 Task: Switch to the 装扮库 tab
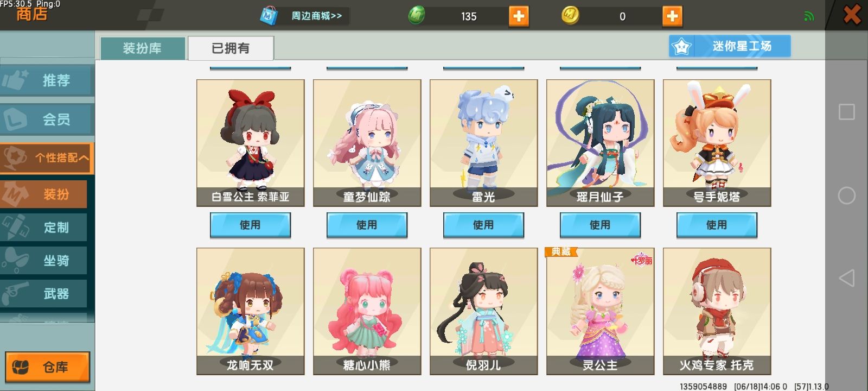(143, 48)
